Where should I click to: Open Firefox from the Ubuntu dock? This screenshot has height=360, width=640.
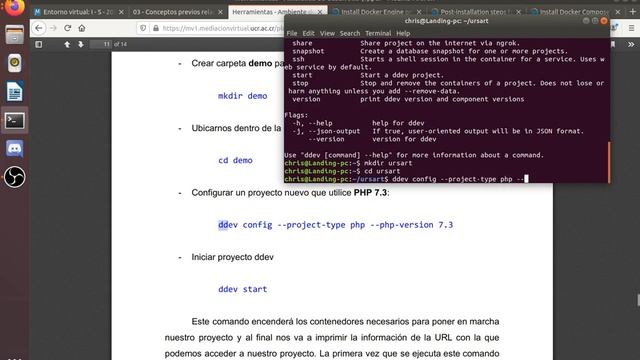point(14,7)
